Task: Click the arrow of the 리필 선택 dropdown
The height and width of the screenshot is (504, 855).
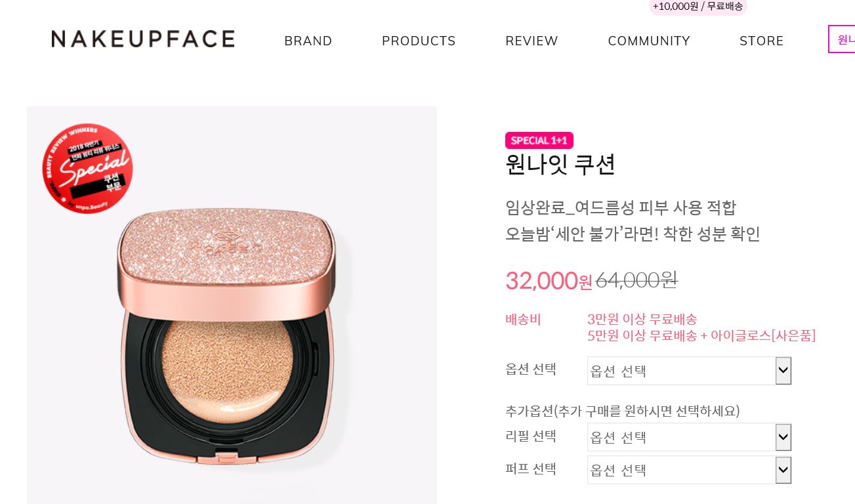Action: (x=783, y=437)
